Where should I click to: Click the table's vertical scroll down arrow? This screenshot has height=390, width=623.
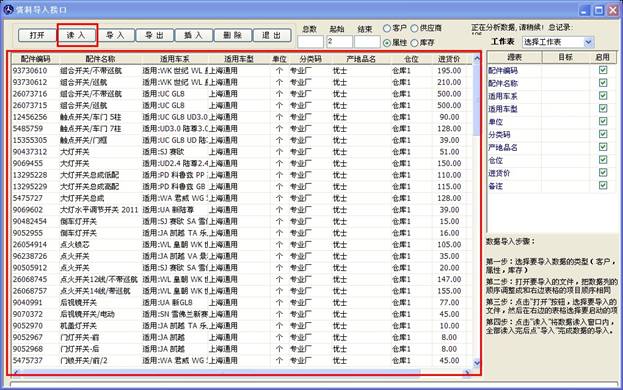[477, 363]
